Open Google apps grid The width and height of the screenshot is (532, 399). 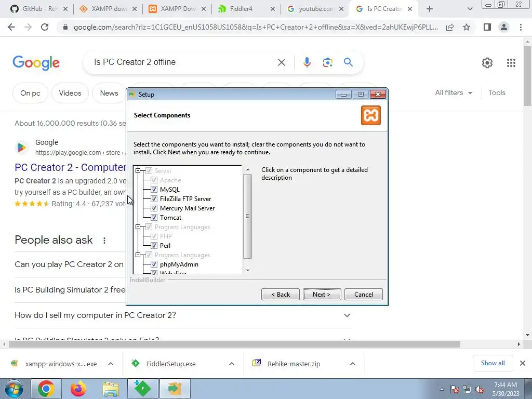511,63
